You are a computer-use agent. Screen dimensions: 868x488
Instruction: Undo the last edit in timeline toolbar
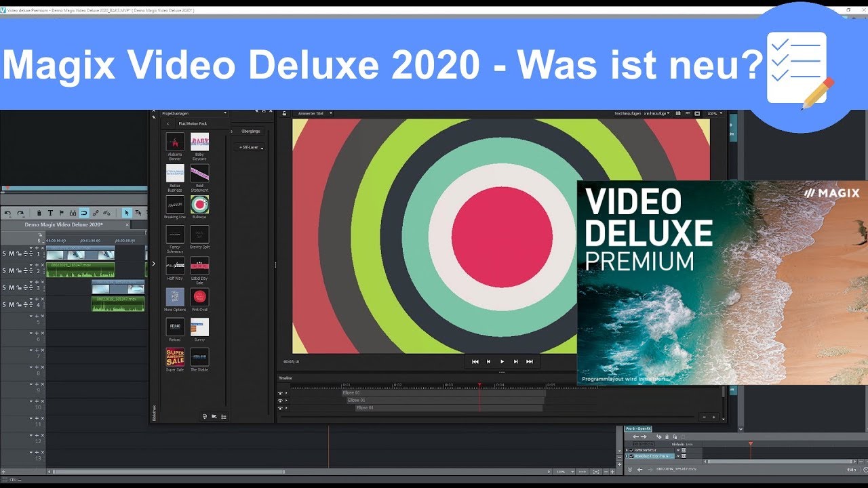7,213
